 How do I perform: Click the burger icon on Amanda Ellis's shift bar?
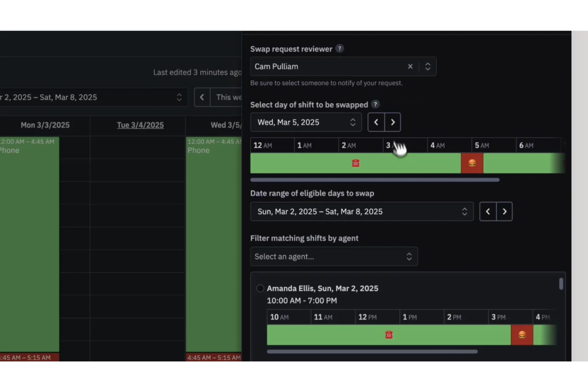click(522, 335)
